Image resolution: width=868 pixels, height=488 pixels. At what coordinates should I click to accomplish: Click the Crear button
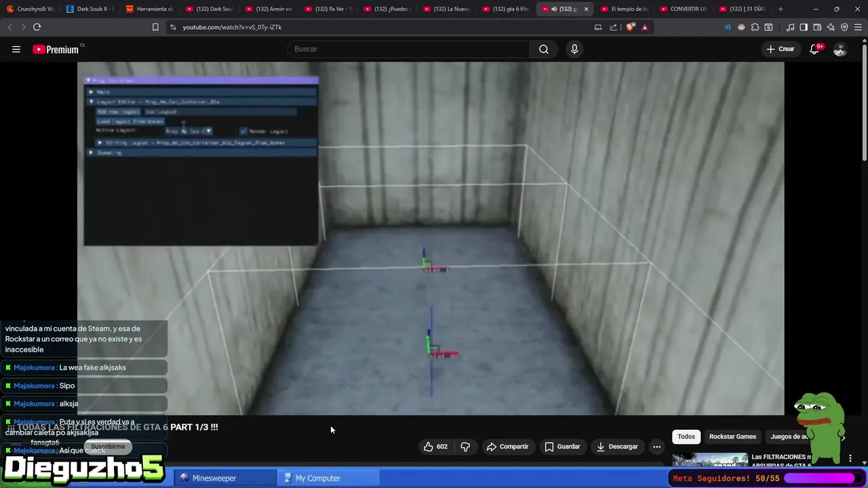coord(781,49)
